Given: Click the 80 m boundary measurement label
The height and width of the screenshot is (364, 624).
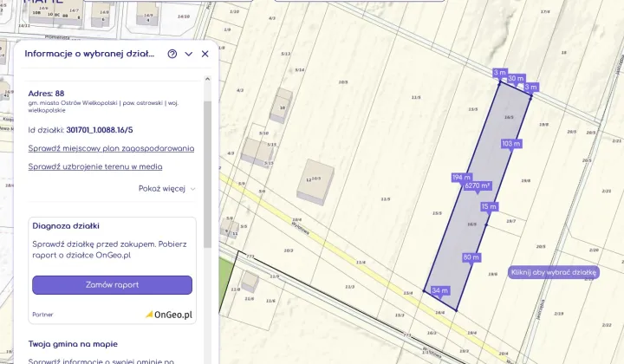Looking at the screenshot, I should [x=471, y=257].
